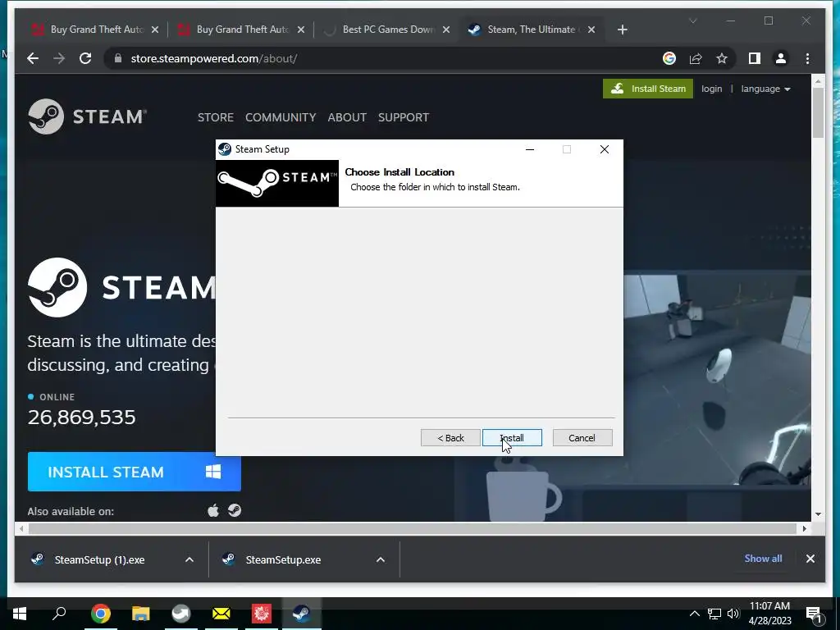Click the Apple macOS download icon

coord(213,510)
